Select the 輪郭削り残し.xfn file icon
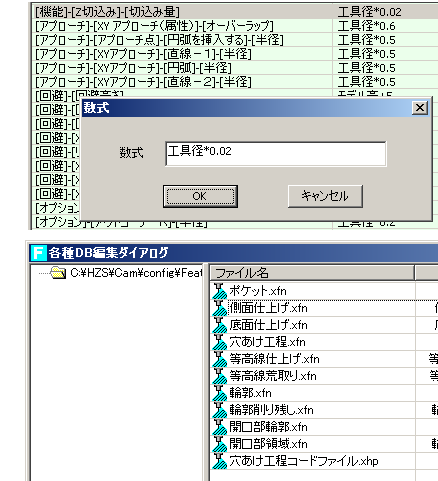Image resolution: width=438 pixels, height=481 pixels. tap(219, 410)
